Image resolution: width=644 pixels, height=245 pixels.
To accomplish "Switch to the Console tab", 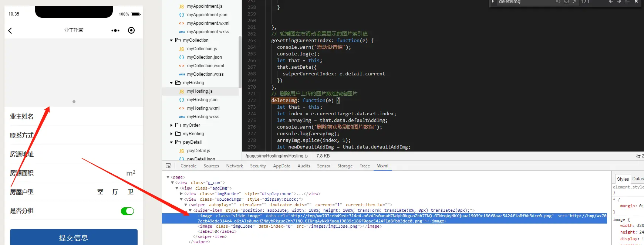I will click(189, 166).
